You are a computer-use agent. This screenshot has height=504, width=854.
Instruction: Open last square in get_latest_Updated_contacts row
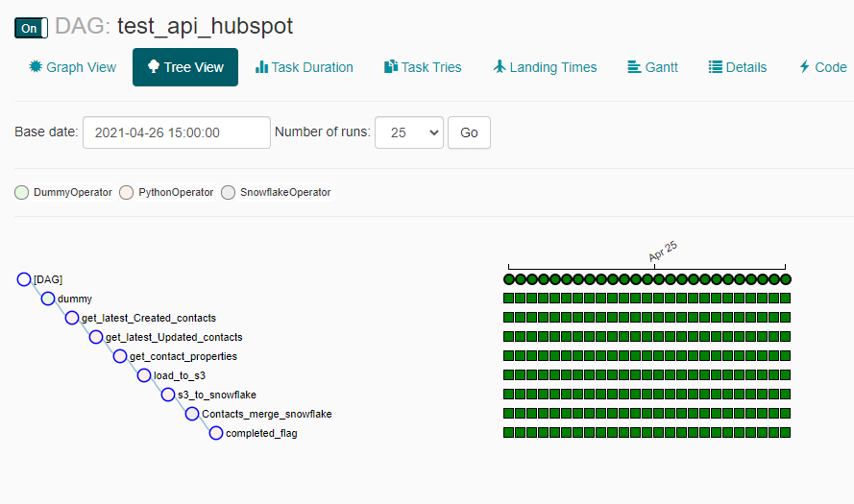(786, 336)
